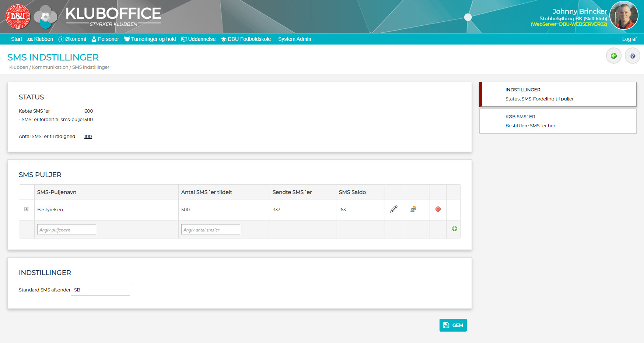
Task: Click the GEM save button
Action: point(453,325)
